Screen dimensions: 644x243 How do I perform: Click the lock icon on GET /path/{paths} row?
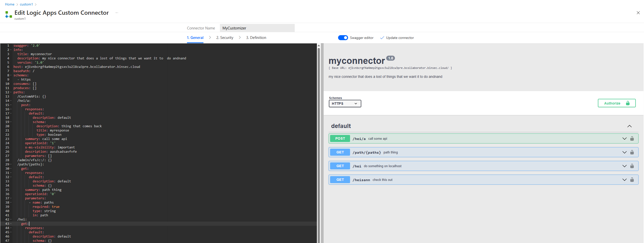point(632,152)
